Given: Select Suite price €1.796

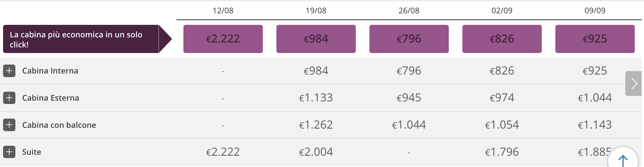Looking at the screenshot, I should point(502,152).
